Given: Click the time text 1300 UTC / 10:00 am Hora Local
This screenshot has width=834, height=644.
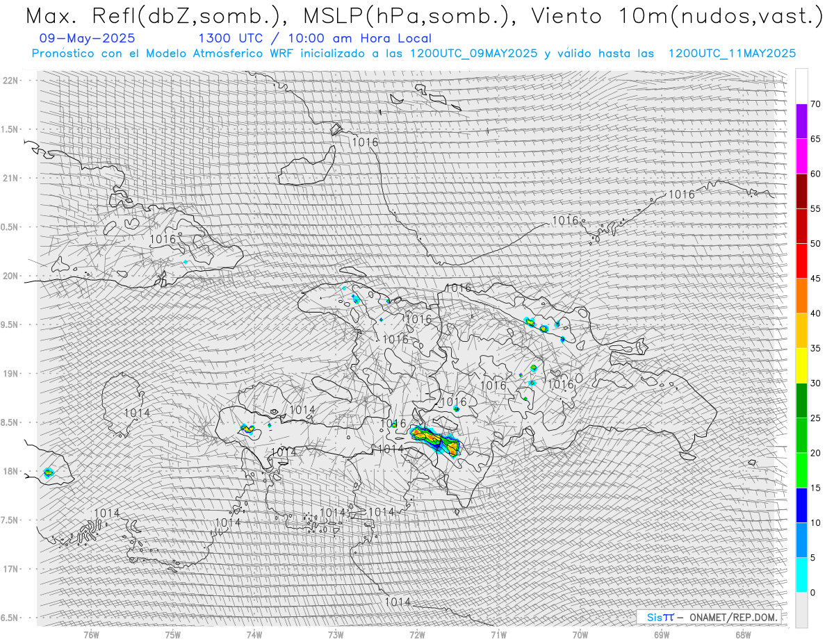Looking at the screenshot, I should coord(315,39).
